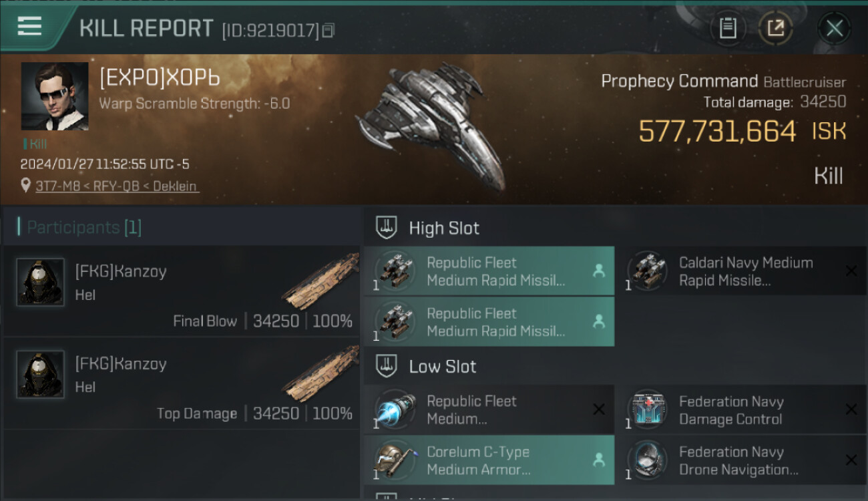The image size is (868, 501).
Task: Click the 577,731,664 ISK value
Action: point(718,132)
